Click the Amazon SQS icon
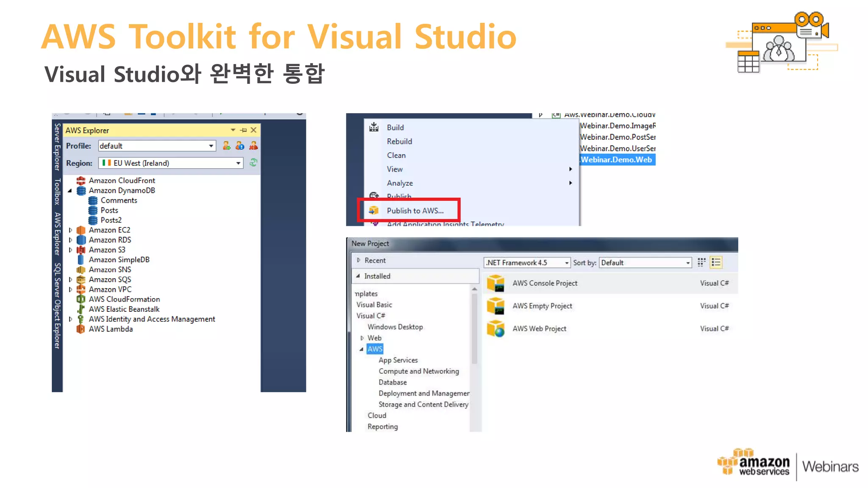Image resolution: width=868 pixels, height=488 pixels. [x=81, y=280]
